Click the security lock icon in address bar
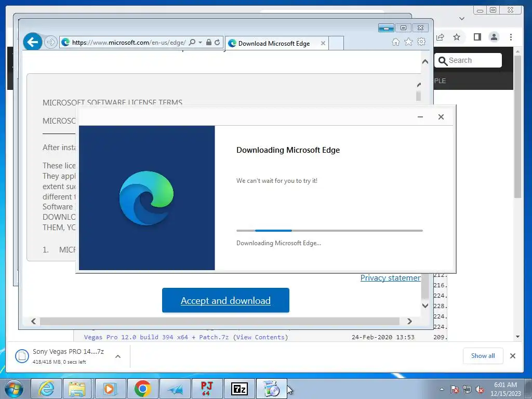The width and height of the screenshot is (532, 399). (209, 43)
